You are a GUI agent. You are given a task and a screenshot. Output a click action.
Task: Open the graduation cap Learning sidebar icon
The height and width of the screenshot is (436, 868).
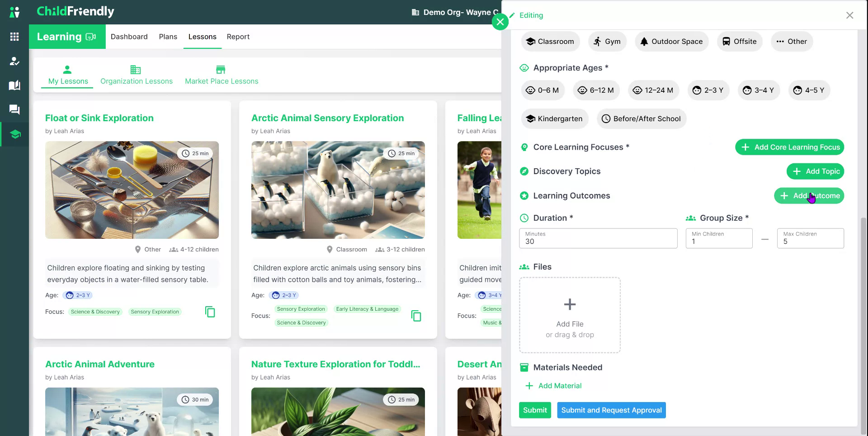[x=15, y=134]
